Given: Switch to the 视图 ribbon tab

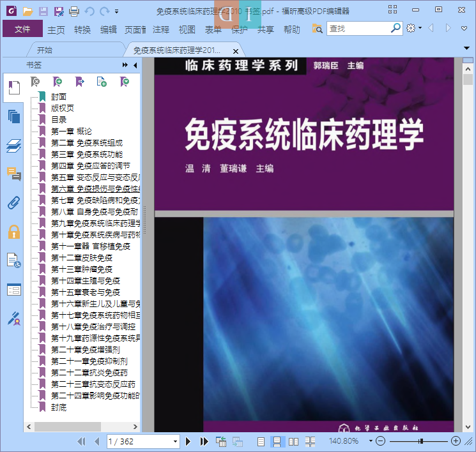Looking at the screenshot, I should point(187,30).
